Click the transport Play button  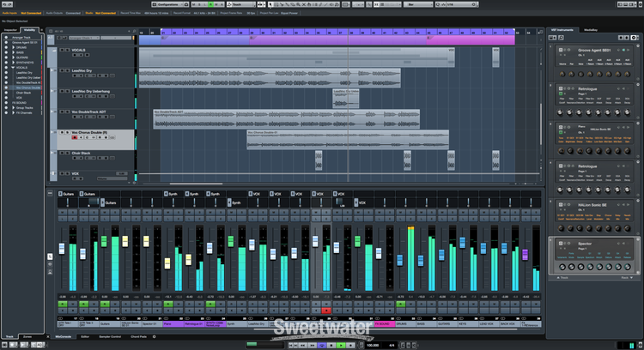point(341,346)
